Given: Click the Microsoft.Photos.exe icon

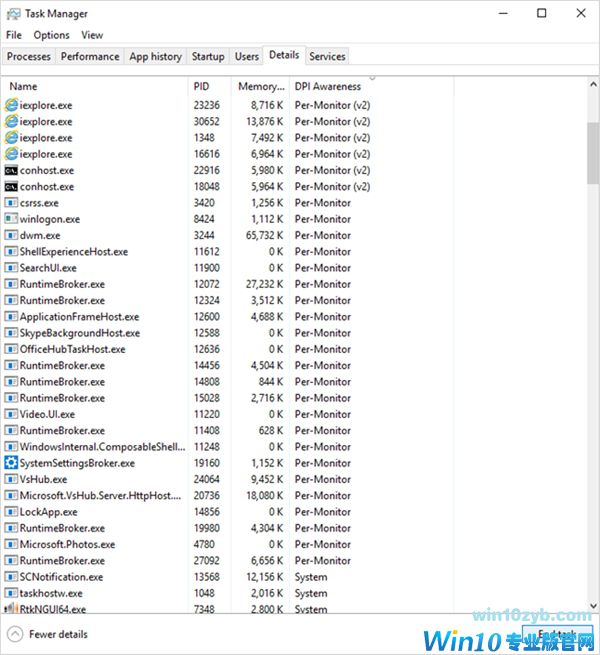Looking at the screenshot, I should pos(11,544).
